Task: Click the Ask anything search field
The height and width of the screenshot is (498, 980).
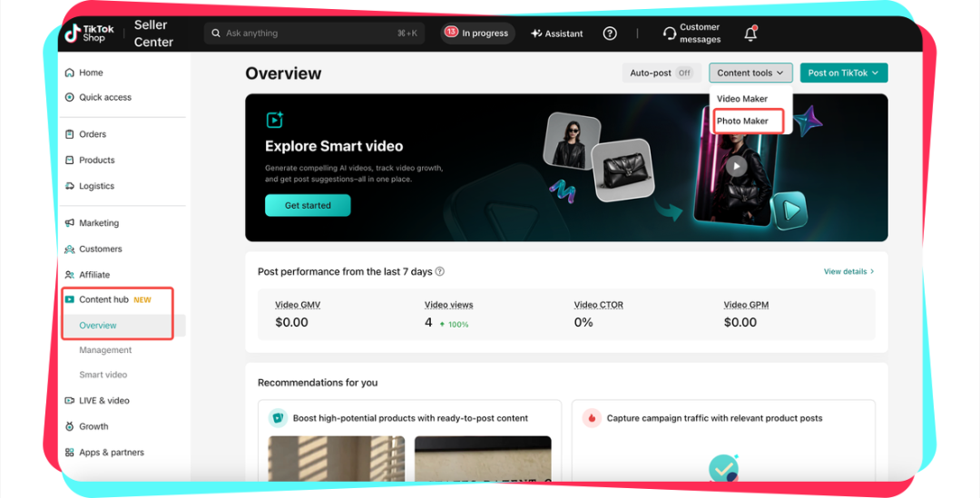Action: coord(314,34)
